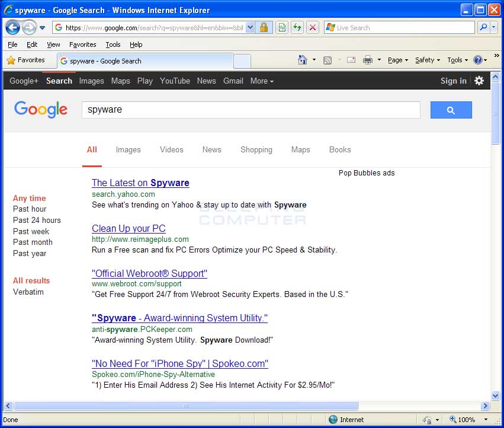Open the Page command bar dropdown

[398, 60]
